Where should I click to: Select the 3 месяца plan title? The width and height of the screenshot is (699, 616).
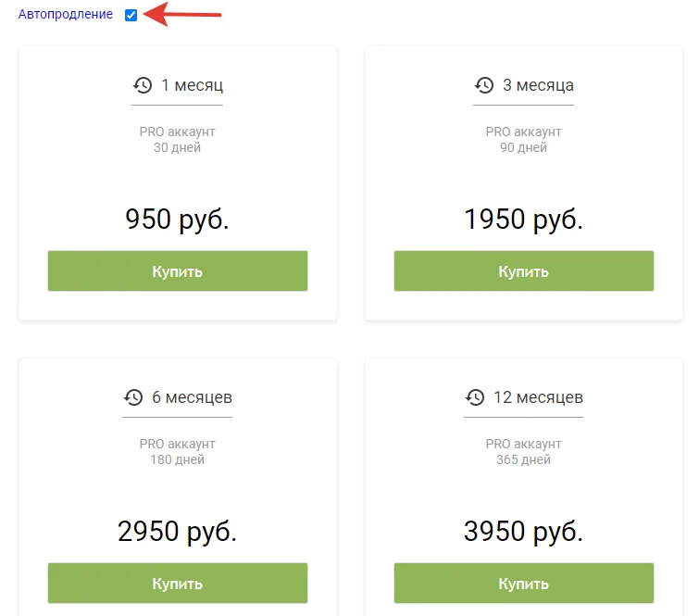coord(538,85)
